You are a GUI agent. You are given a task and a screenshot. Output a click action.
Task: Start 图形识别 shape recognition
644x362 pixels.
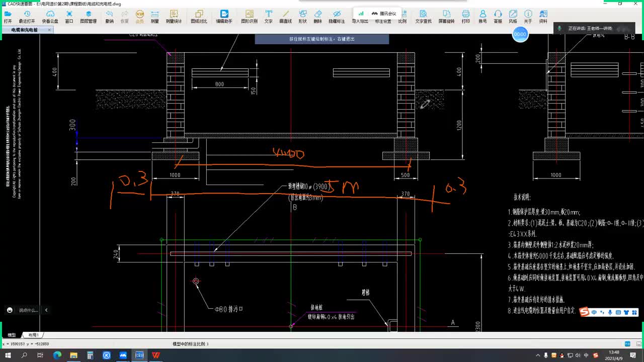click(249, 17)
